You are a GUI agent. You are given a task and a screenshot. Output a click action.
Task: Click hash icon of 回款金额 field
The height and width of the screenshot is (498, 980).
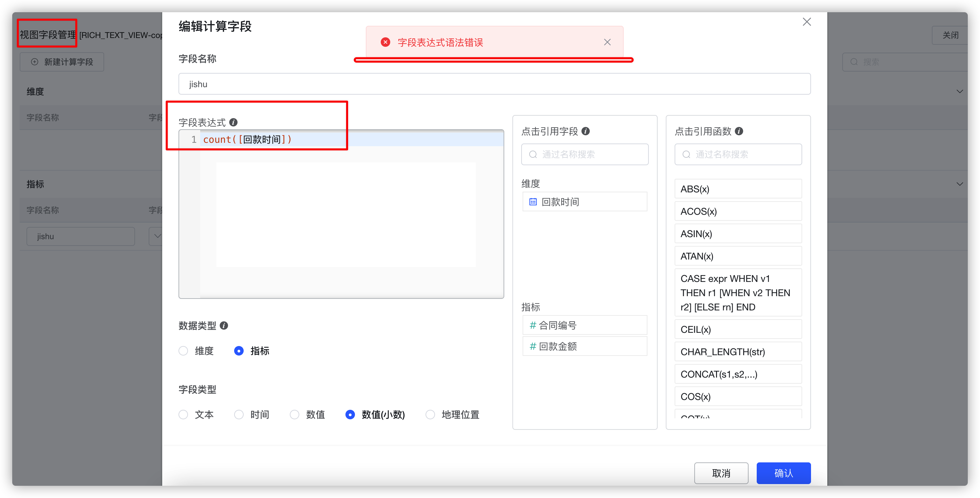[x=533, y=346]
